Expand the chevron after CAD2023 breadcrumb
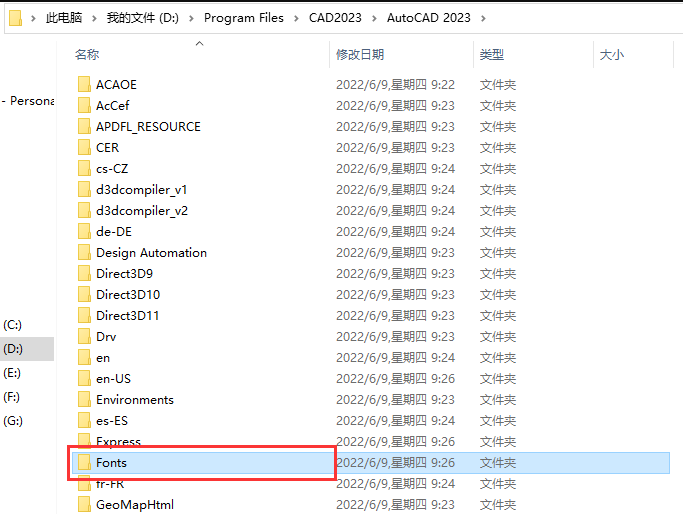Image resolution: width=683 pixels, height=514 pixels. coord(374,18)
